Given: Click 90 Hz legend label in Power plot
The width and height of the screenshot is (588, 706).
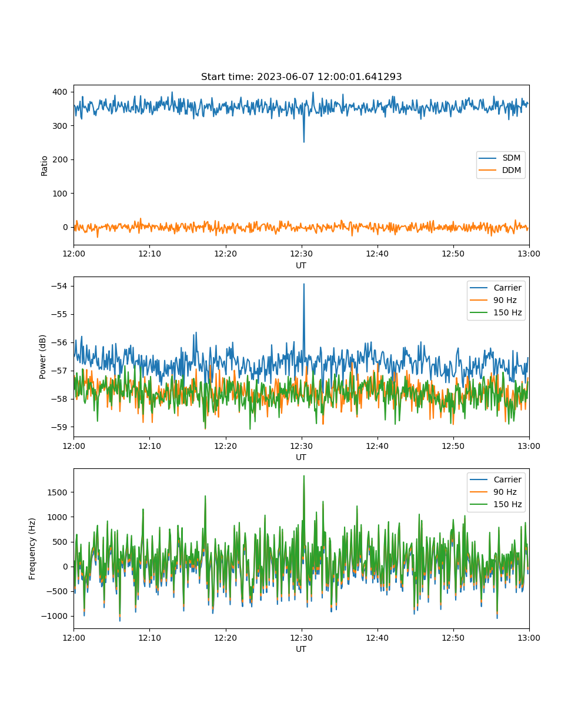Looking at the screenshot, I should click(x=506, y=300).
